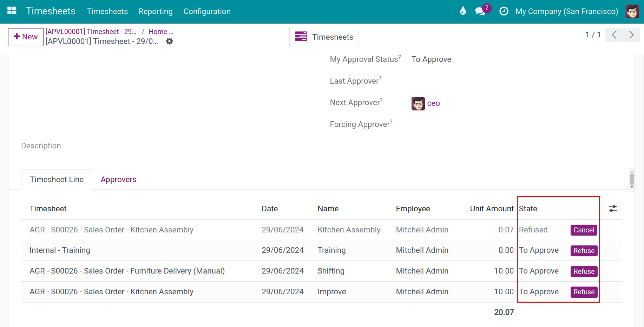
Task: Click the 1 / 1 pager counter
Action: [x=593, y=35]
